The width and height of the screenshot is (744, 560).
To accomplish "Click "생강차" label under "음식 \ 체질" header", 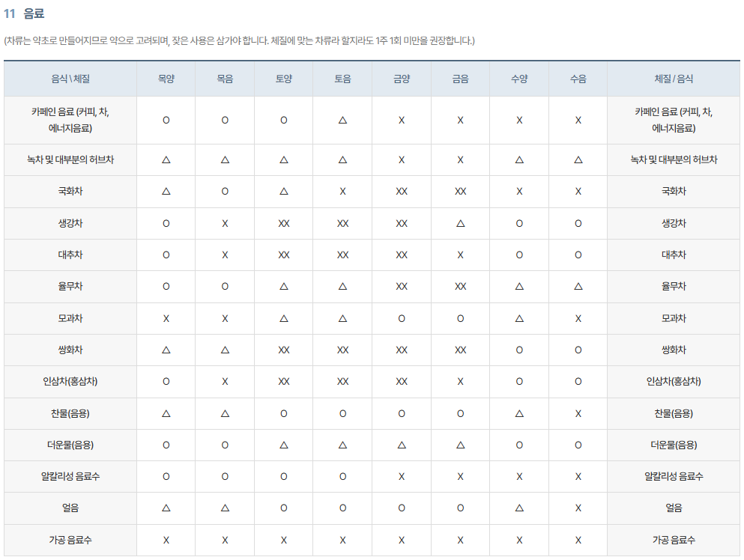I will (70, 223).
